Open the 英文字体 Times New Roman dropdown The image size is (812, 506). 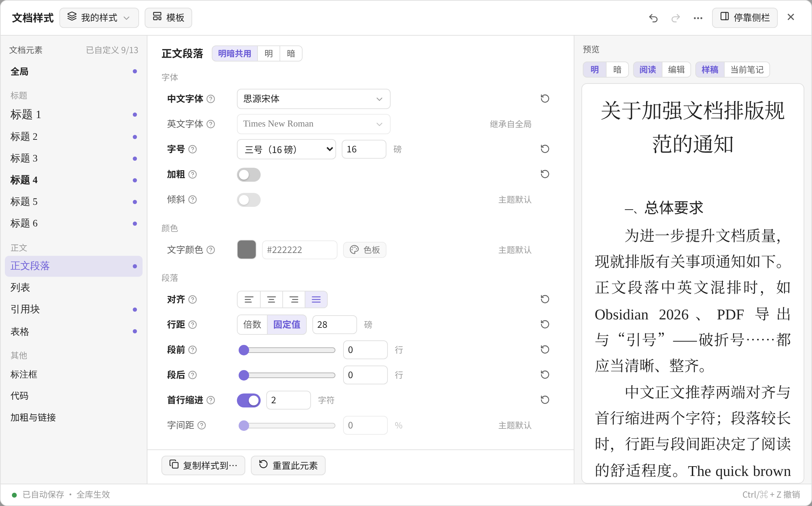point(313,124)
